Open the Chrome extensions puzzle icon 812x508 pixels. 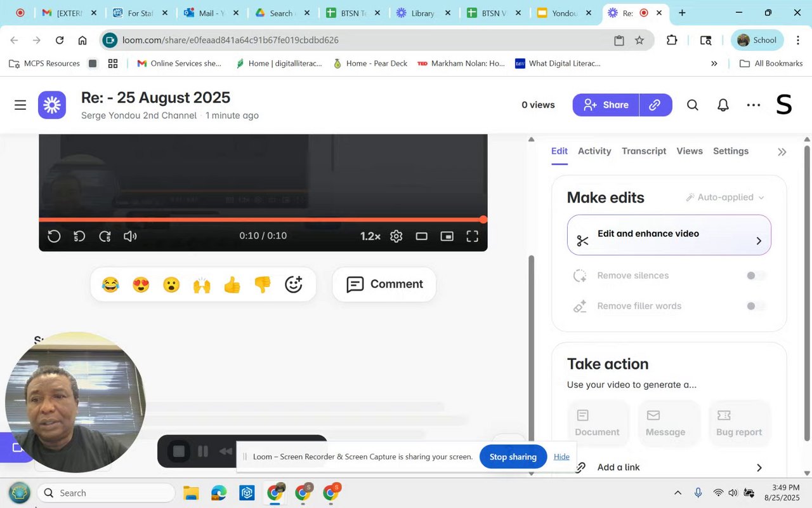[x=672, y=40]
